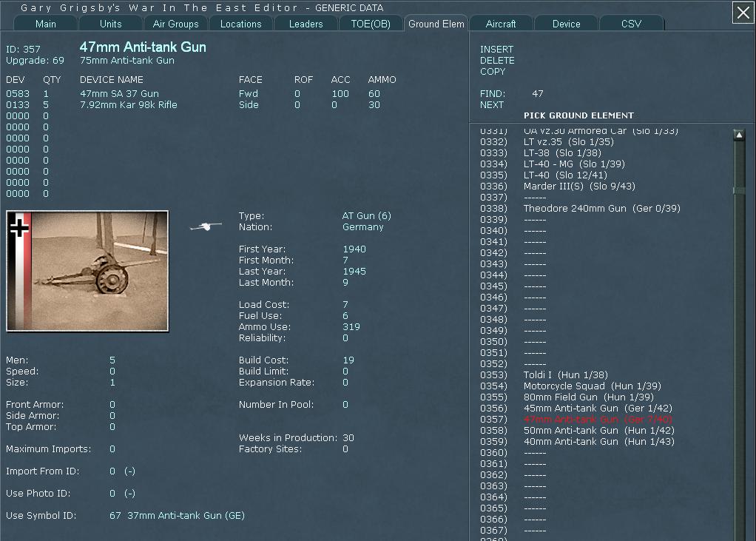Click the ground element list scrollbar thumb
The height and width of the screenshot is (541, 756).
739,190
